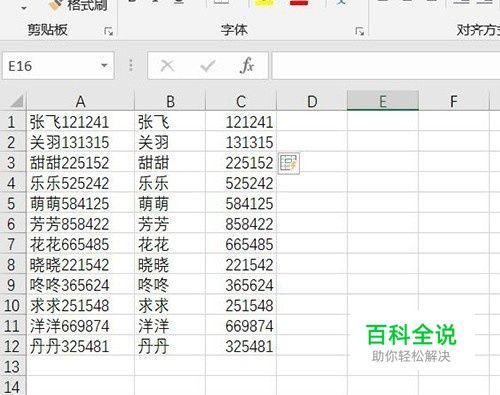500x395 pixels.
Task: Open the Name Box dropdown arrow
Action: (x=104, y=65)
